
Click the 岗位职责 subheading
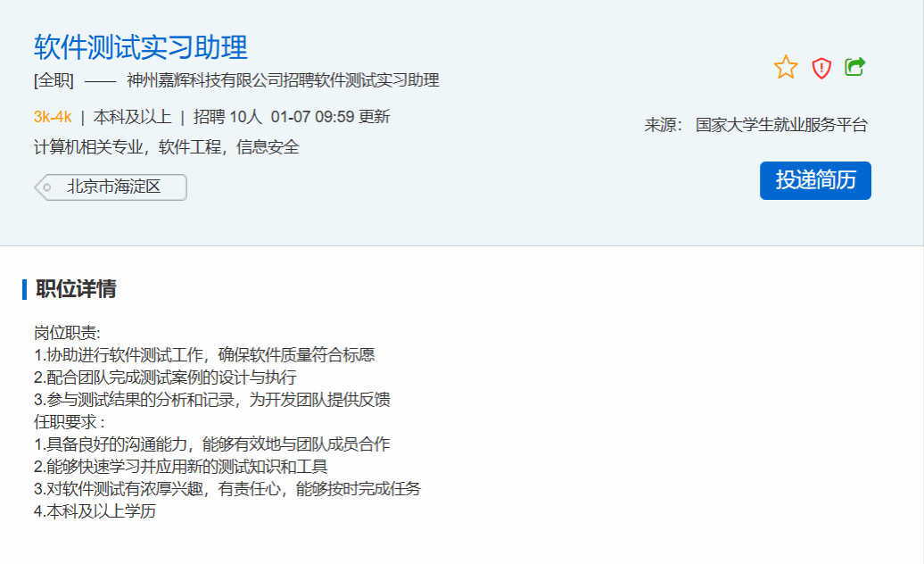point(68,333)
